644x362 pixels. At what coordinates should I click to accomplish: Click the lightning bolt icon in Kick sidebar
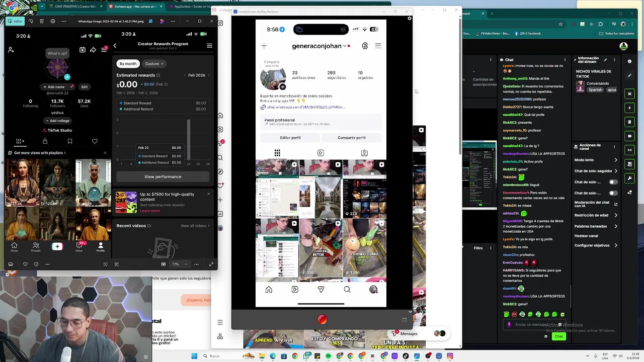pos(629,108)
